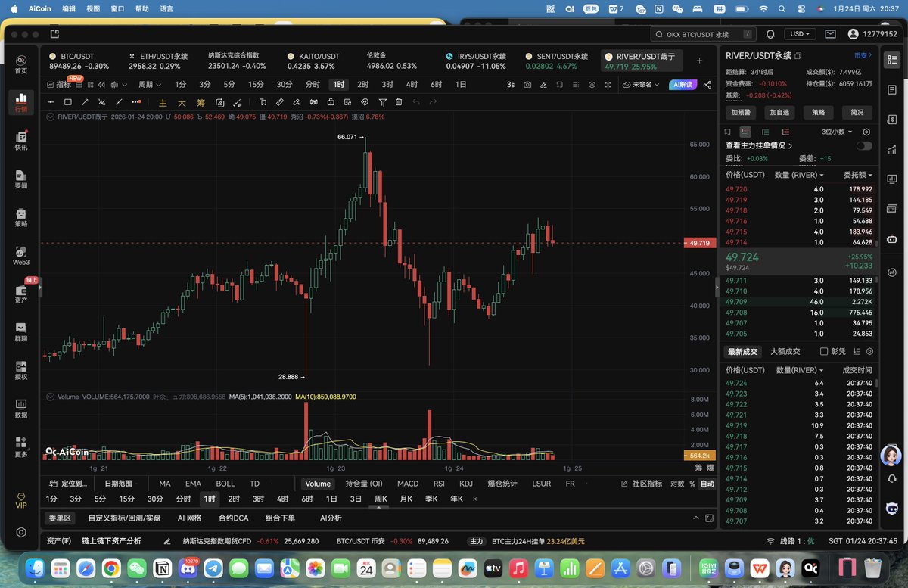908x588 pixels.
Task: Collapse the bottom panel with the chevron up
Action: point(697,518)
